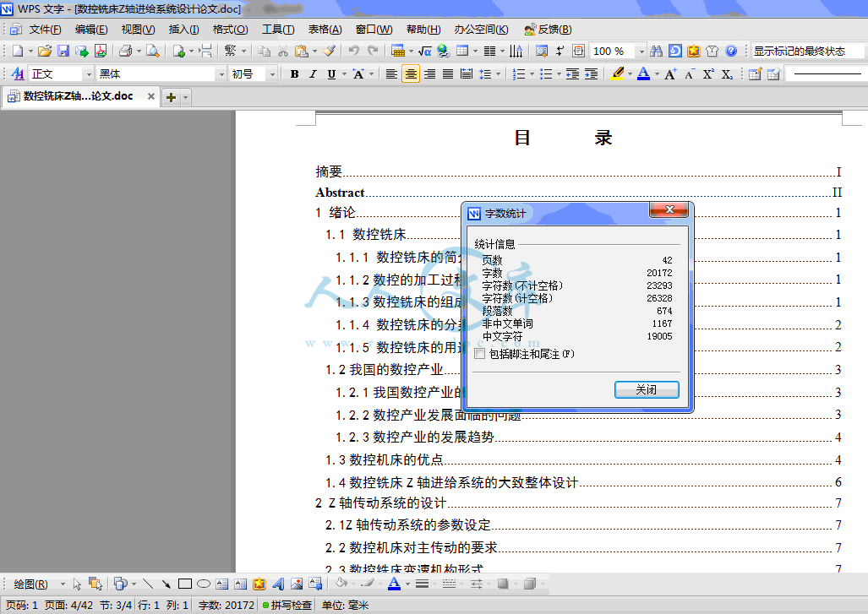Image resolution: width=868 pixels, height=614 pixels.
Task: Draw an arrow shape
Action: pos(166,584)
